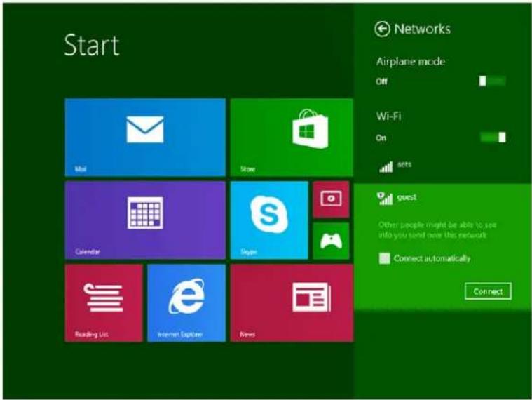Open the Reading List tile

[104, 303]
